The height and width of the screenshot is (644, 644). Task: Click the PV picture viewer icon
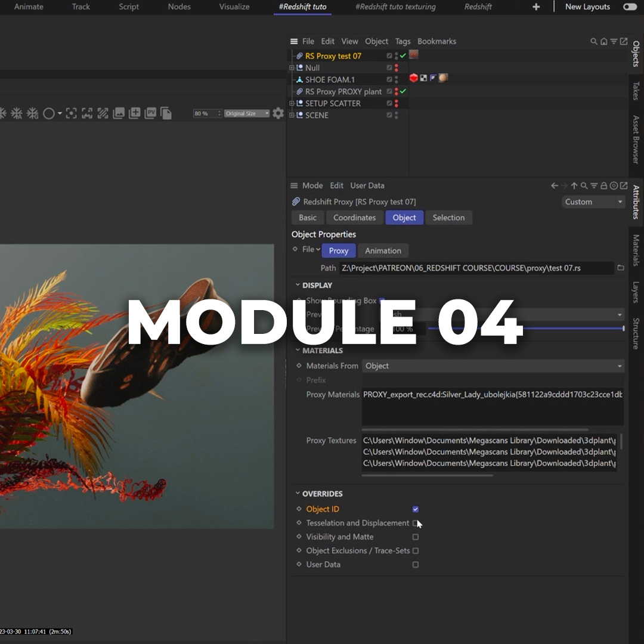[x=150, y=113]
